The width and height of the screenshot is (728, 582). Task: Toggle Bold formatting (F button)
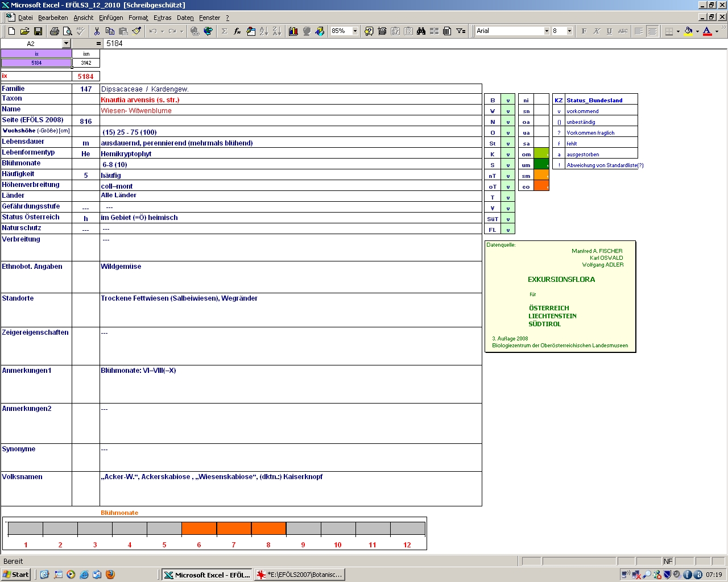coord(584,31)
